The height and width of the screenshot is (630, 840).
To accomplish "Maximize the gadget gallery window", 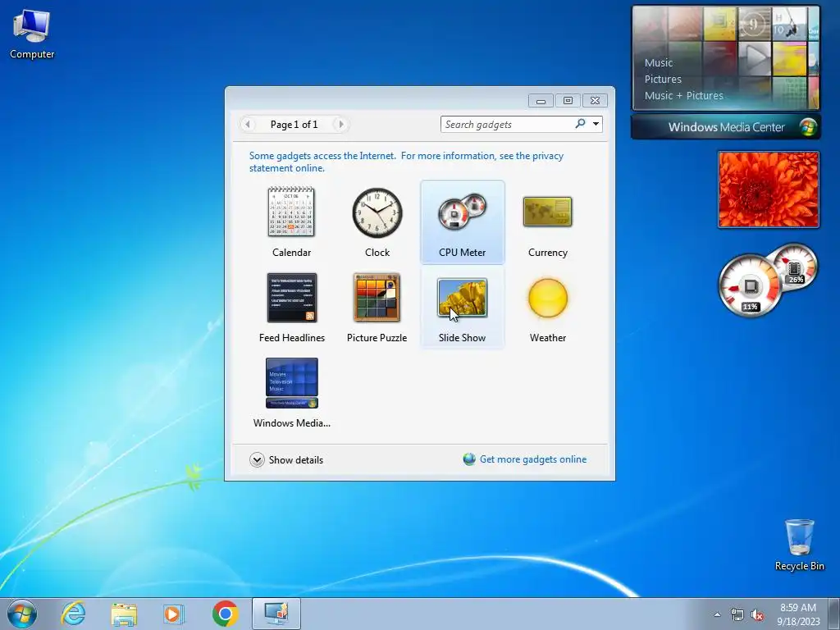I will click(568, 100).
